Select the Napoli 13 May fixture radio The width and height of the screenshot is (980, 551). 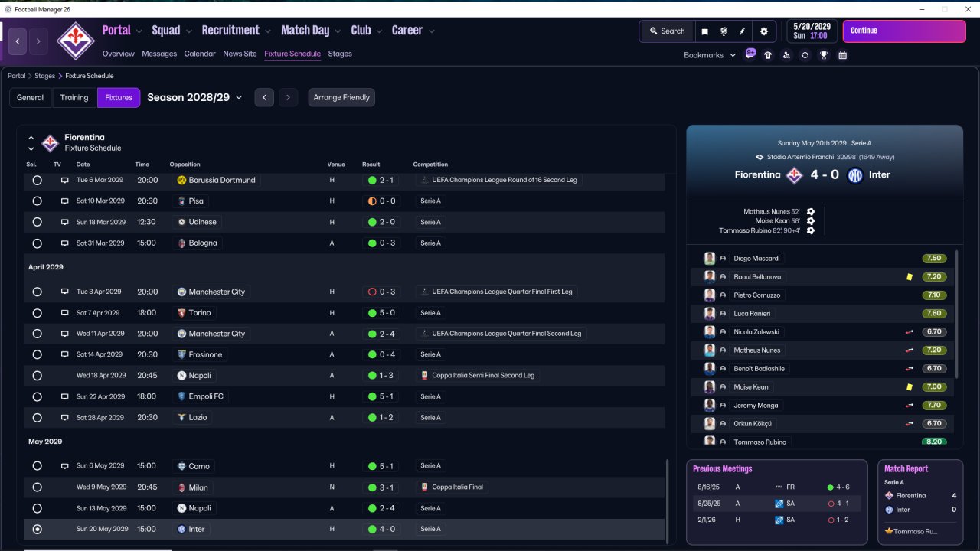(x=38, y=508)
